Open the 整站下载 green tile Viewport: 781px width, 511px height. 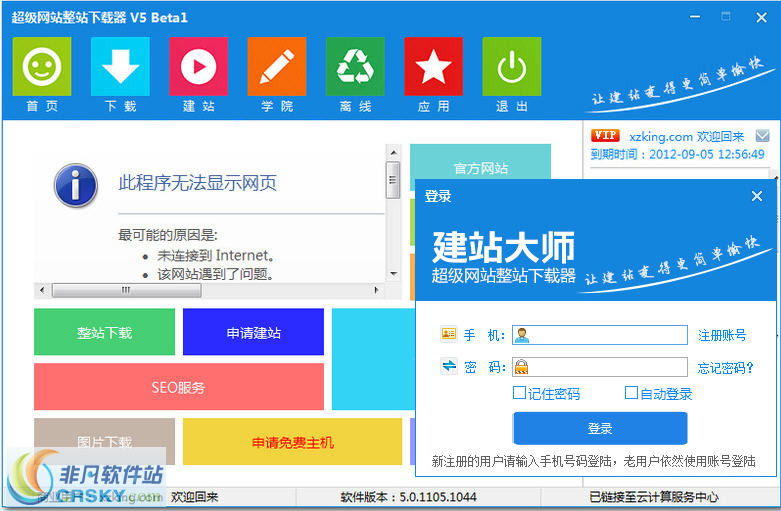(x=104, y=332)
